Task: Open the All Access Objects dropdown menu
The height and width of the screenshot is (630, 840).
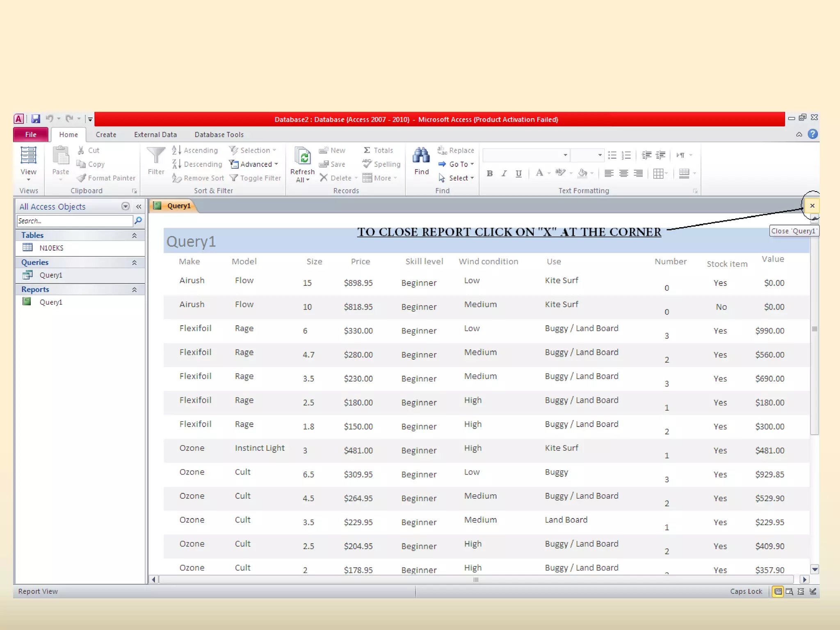Action: [126, 206]
